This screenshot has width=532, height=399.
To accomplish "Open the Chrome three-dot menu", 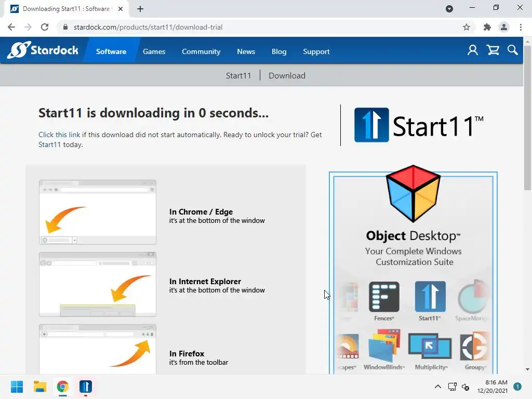I will tap(521, 27).
